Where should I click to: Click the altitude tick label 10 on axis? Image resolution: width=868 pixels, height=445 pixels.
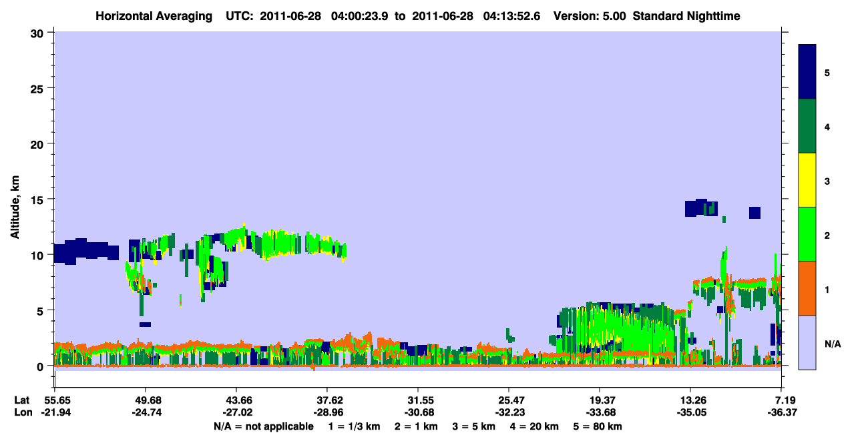point(37,255)
